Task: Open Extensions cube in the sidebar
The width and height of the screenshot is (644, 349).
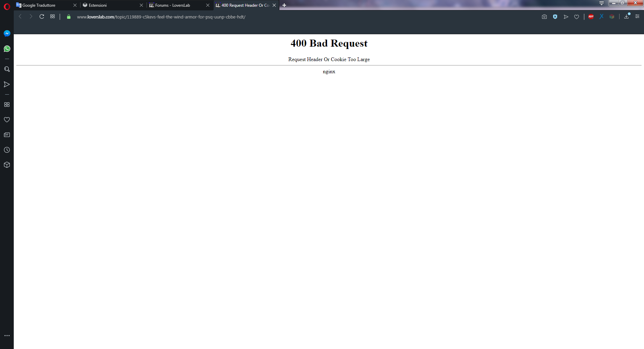Action: tap(7, 165)
